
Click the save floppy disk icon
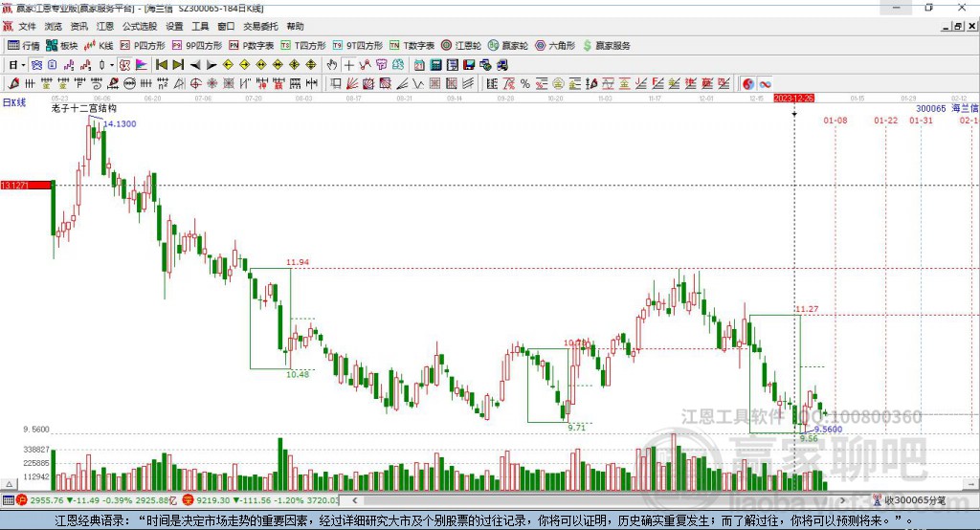[469, 65]
